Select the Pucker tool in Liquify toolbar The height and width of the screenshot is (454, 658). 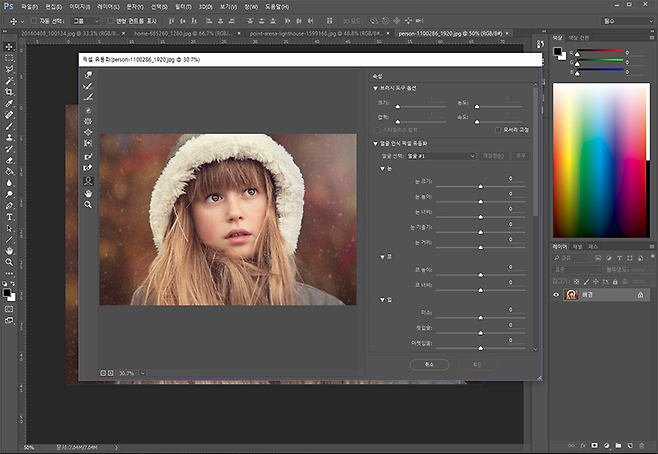click(89, 121)
